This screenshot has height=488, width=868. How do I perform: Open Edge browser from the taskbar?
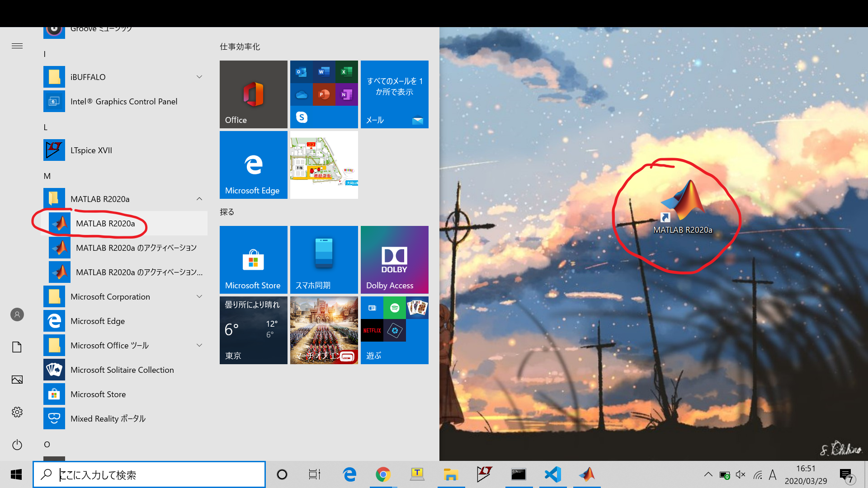(349, 474)
